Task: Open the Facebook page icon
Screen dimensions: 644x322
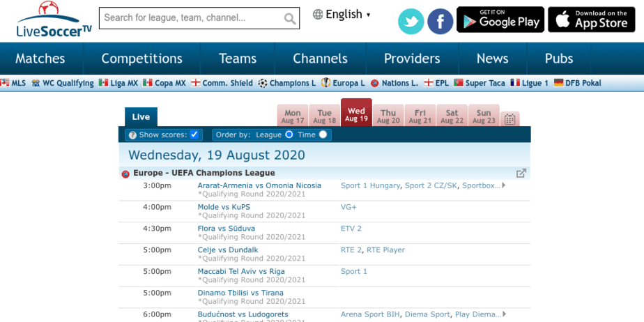Action: point(440,22)
